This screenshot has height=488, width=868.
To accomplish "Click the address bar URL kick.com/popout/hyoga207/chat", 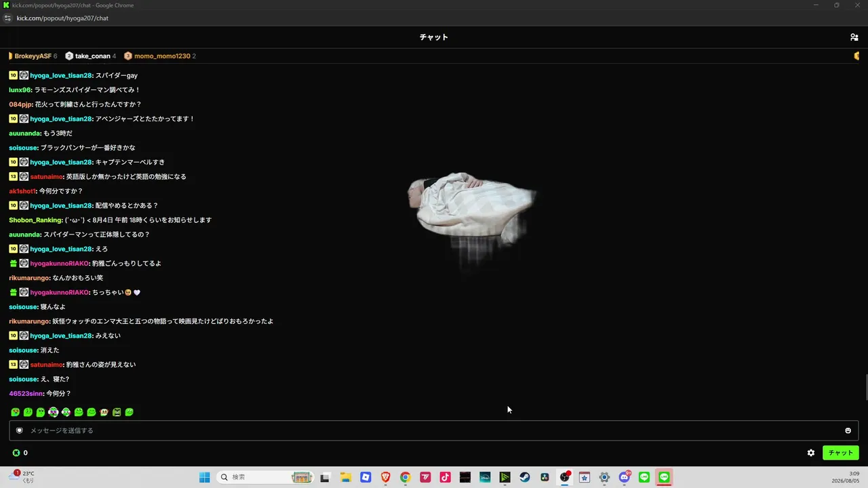I will point(62,18).
